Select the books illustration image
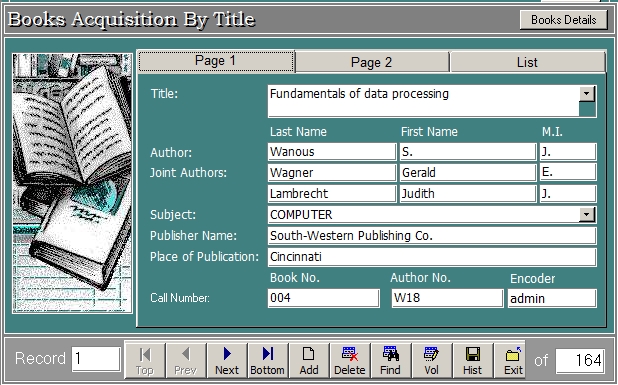Viewport: 618px width, 385px height. tap(73, 184)
